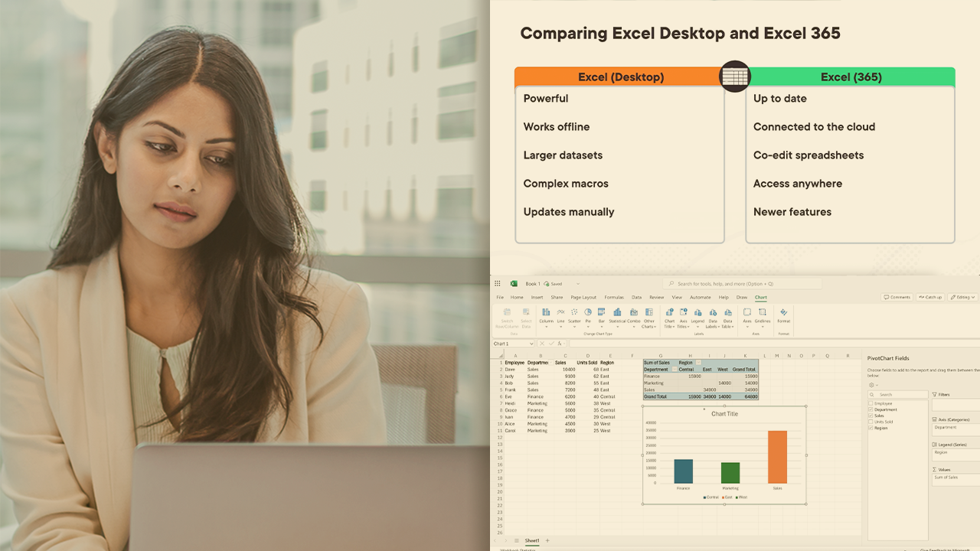980x551 pixels.
Task: Open the Region filter dropdown in pivot table
Action: coord(698,363)
